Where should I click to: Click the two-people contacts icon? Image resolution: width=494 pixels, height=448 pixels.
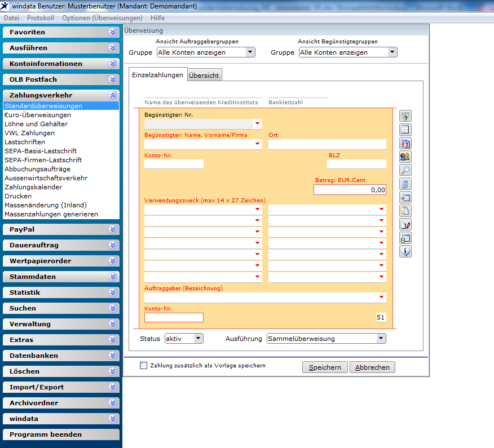[x=405, y=157]
